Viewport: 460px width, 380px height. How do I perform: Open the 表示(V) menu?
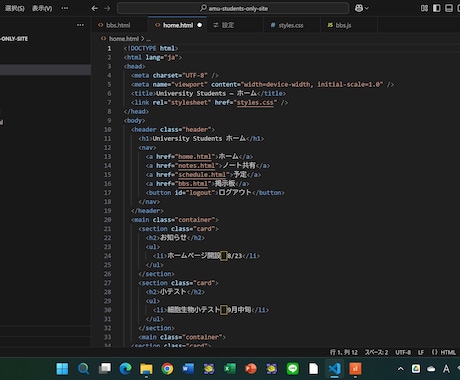pyautogui.click(x=42, y=8)
